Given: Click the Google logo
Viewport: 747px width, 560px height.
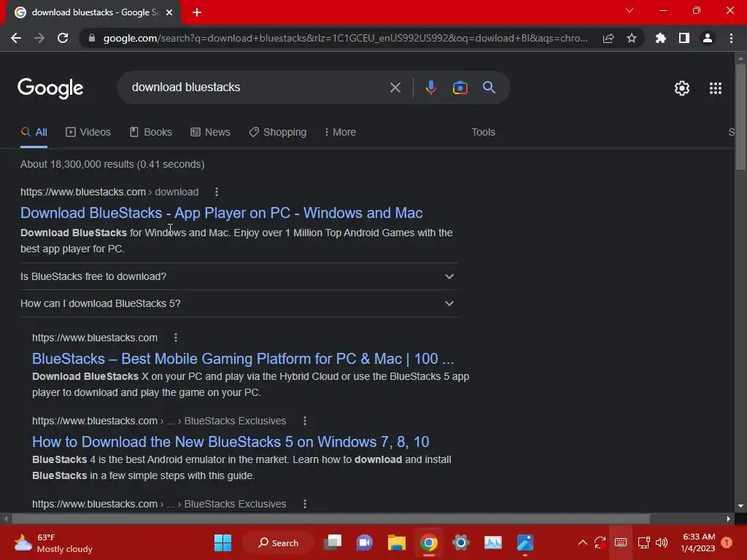Looking at the screenshot, I should [50, 88].
